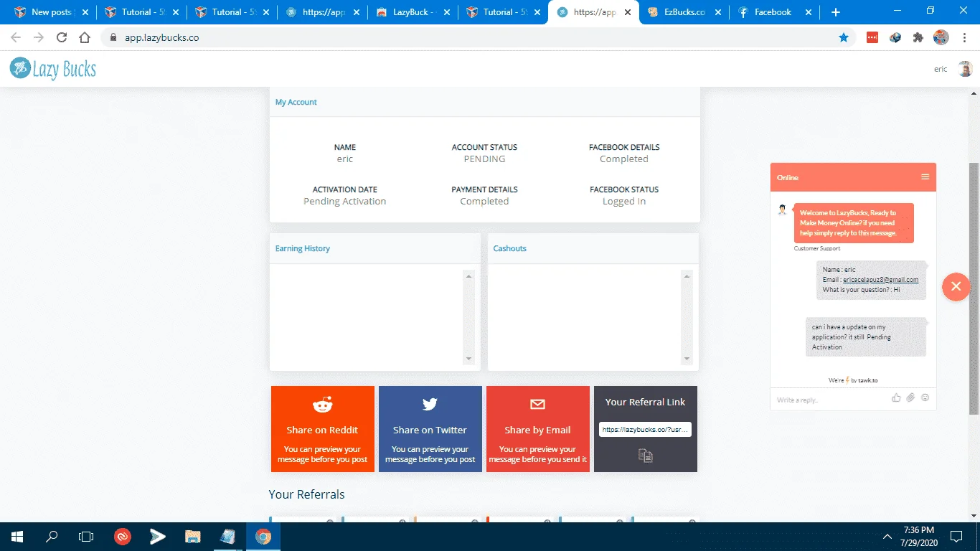This screenshot has width=980, height=551.
Task: Switch to the New posts tab
Action: (x=51, y=12)
